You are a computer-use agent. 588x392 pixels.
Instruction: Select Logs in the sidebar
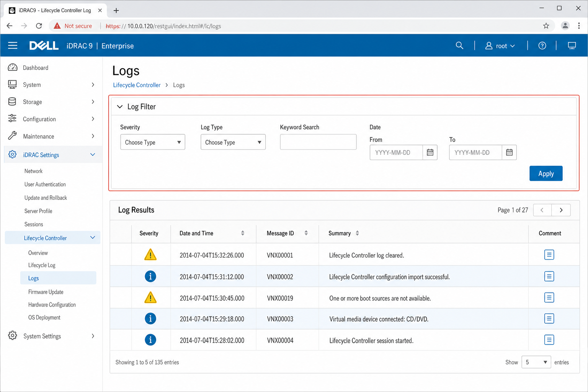click(58, 278)
